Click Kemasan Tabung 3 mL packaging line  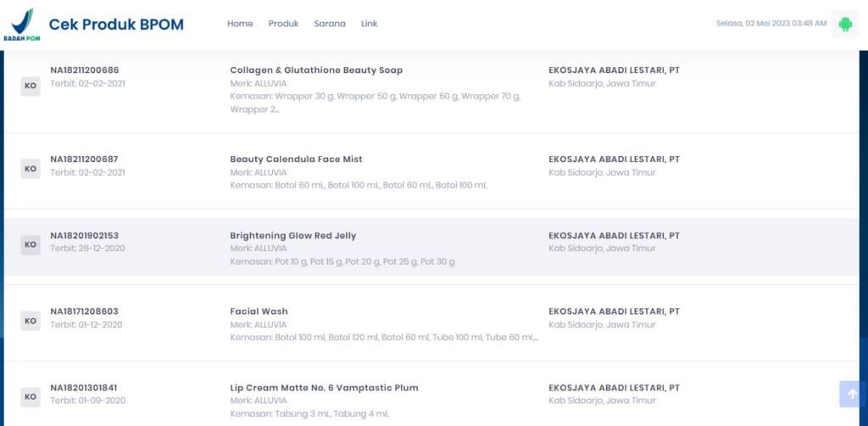coord(309,414)
